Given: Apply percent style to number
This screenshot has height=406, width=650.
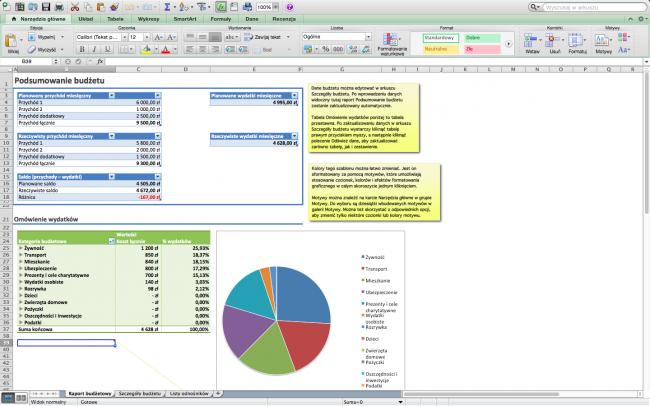Looking at the screenshot, I should tap(325, 49).
